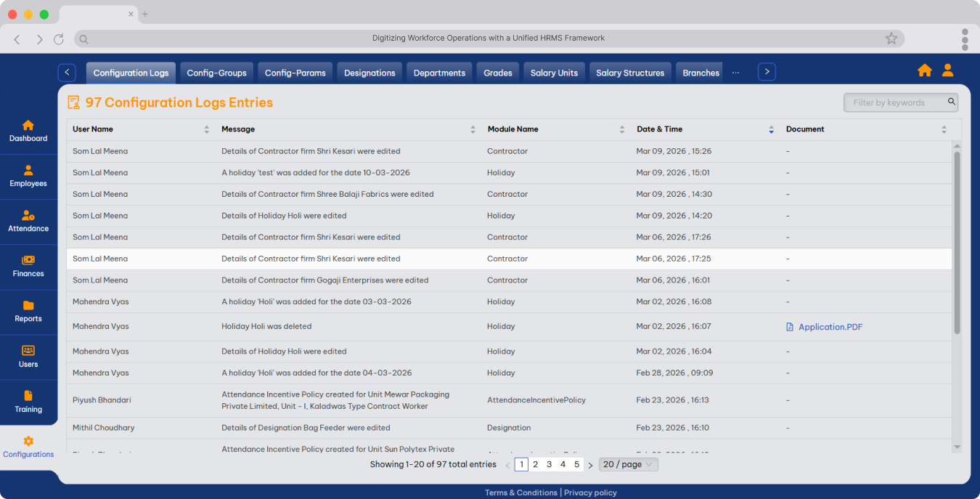Go to the Employees section
The height and width of the screenshot is (499, 980).
[28, 176]
